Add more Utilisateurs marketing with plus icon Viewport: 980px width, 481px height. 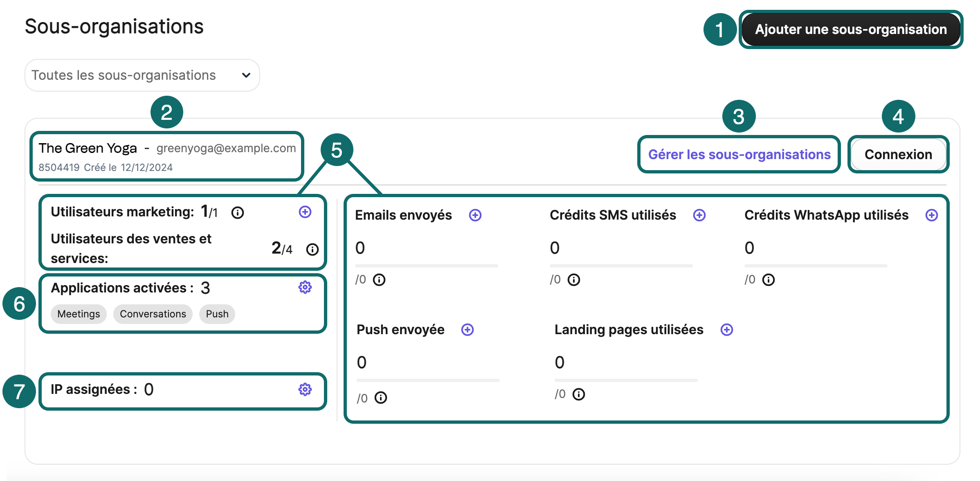coord(305,212)
